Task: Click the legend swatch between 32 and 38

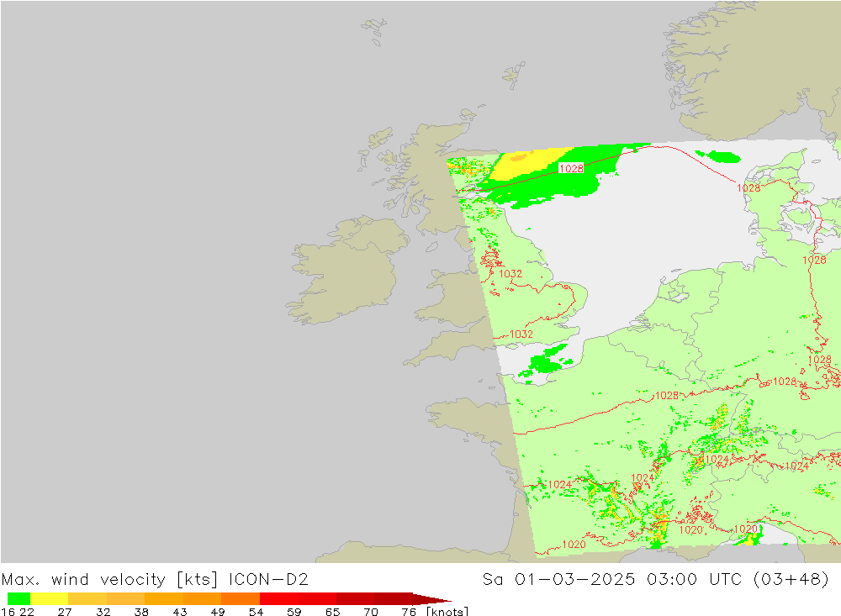Action: (125, 599)
